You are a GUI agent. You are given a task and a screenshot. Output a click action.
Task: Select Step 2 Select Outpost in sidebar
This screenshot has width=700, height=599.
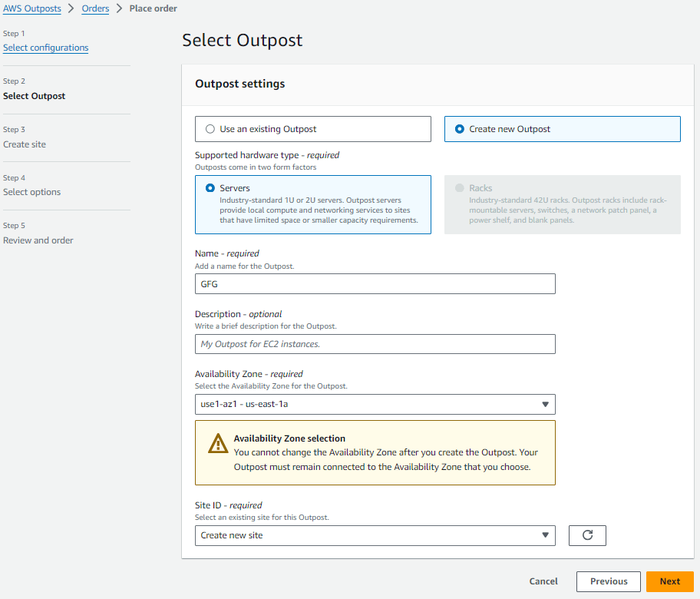pos(35,96)
